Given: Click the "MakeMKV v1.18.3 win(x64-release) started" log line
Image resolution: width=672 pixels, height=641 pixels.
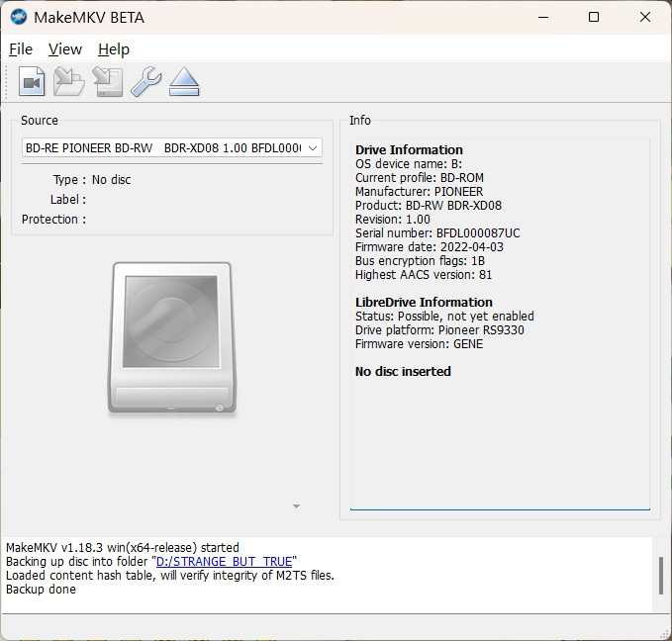Looking at the screenshot, I should (123, 548).
